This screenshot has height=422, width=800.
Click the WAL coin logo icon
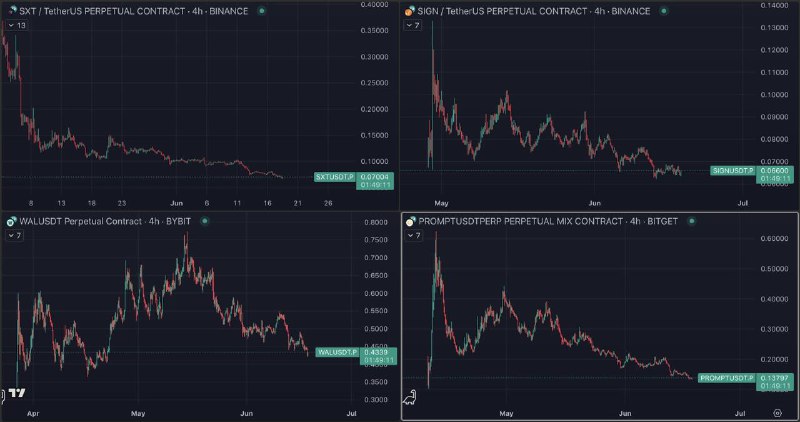click(12, 221)
